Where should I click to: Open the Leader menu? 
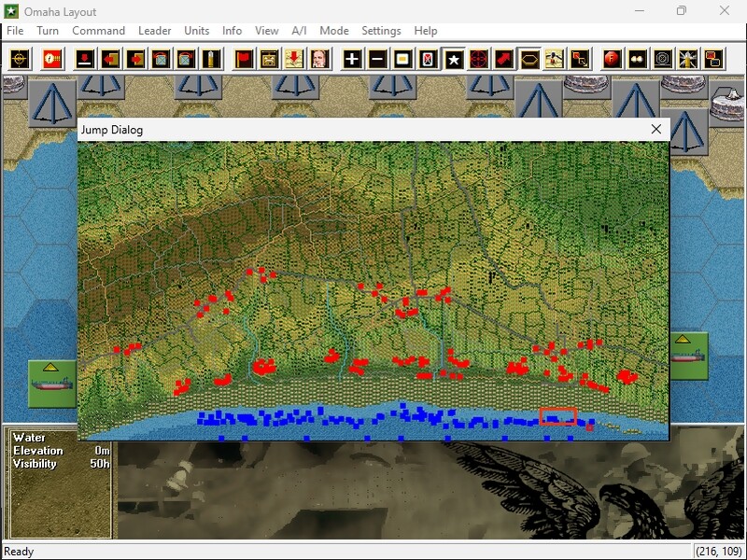click(x=154, y=31)
